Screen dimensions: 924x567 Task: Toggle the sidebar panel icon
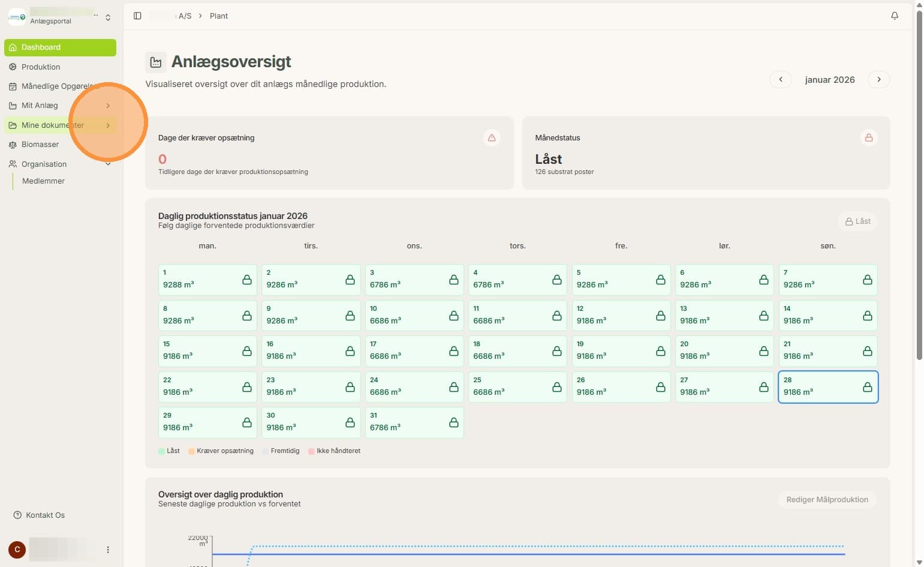(137, 16)
